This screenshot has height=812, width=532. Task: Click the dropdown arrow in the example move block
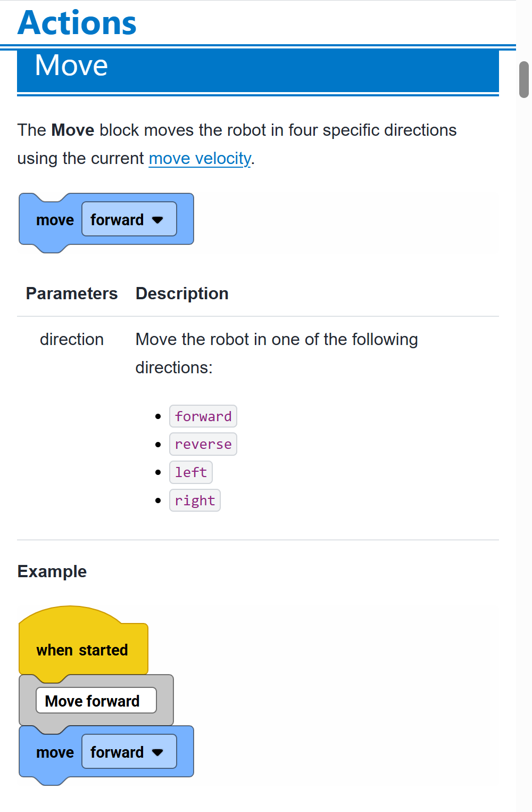pos(157,752)
